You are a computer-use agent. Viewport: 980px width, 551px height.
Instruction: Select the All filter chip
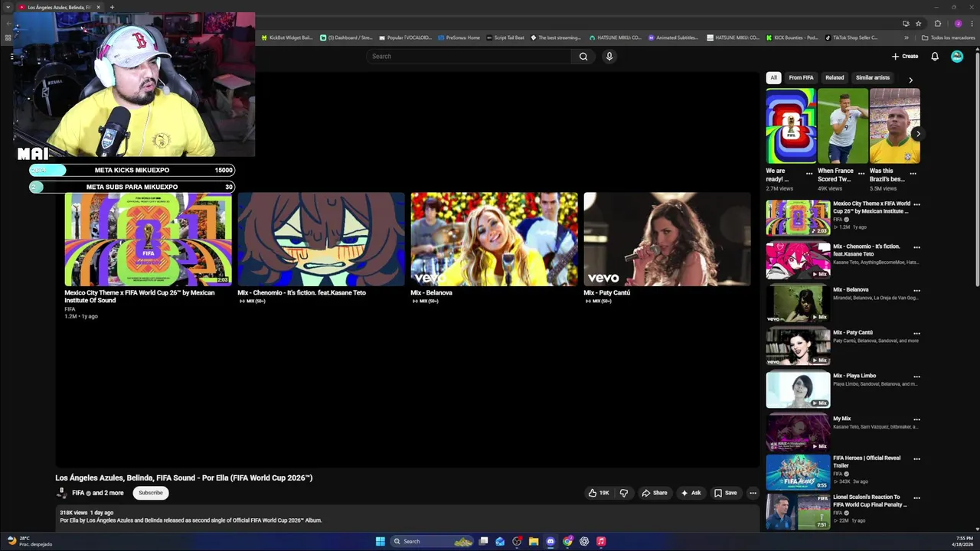coord(773,77)
